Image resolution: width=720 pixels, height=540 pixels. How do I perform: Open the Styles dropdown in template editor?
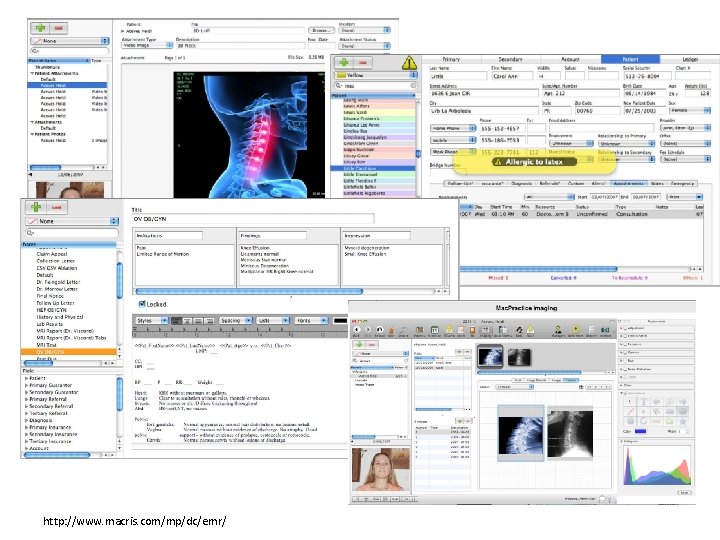coord(151,321)
